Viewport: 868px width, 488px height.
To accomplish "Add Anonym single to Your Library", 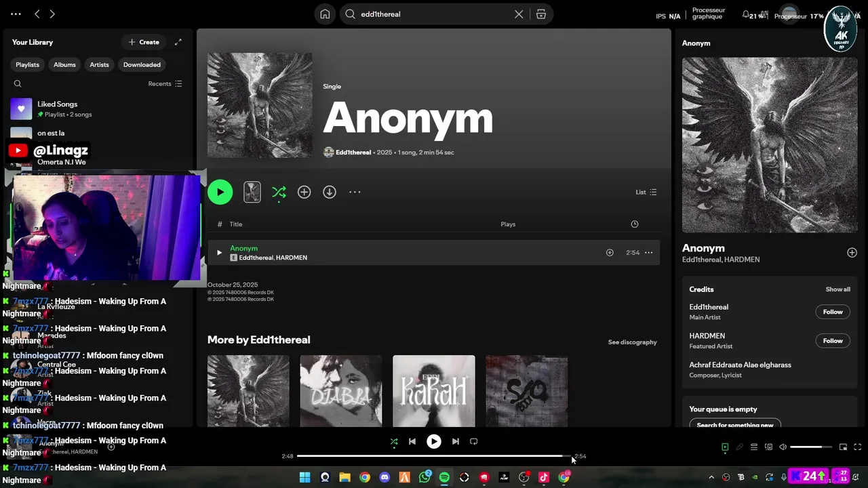I will tap(304, 192).
